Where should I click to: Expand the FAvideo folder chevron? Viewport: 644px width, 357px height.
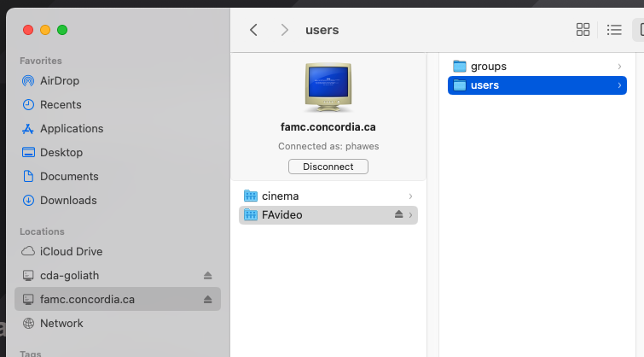(x=410, y=215)
